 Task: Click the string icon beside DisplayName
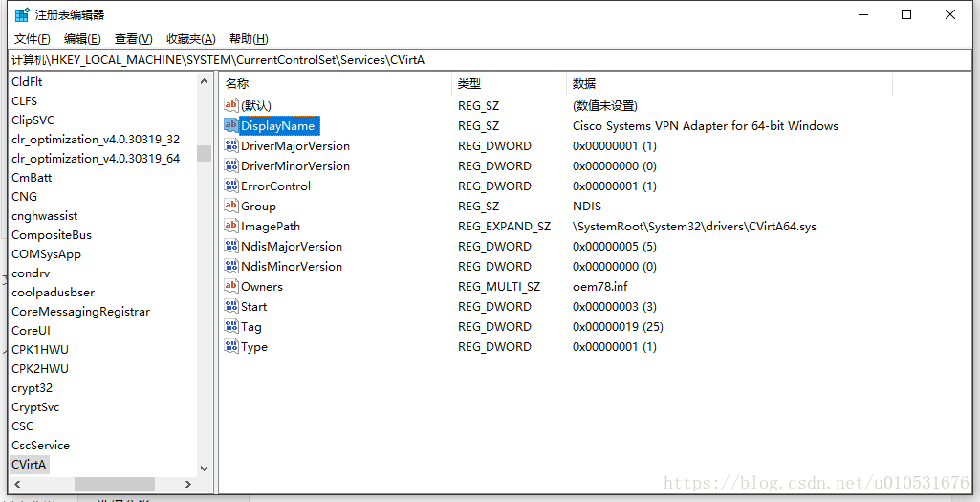pos(230,125)
